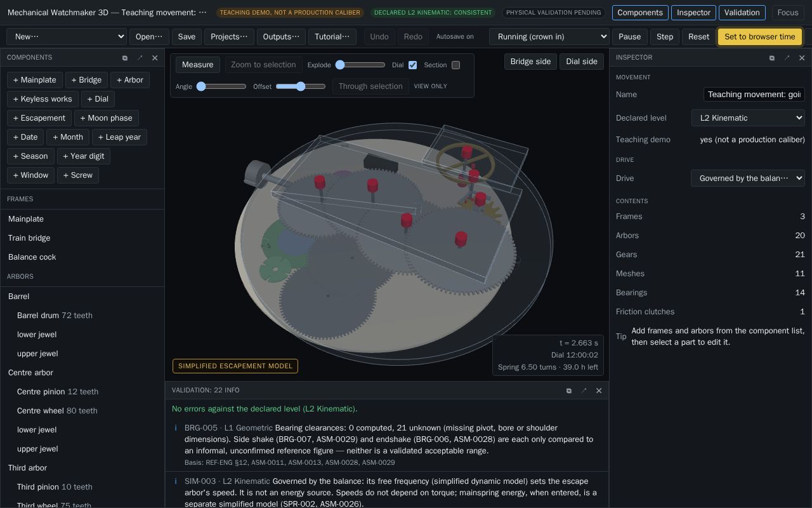Enable Focus mode
Viewport: 812px width, 508px height.
[788, 13]
